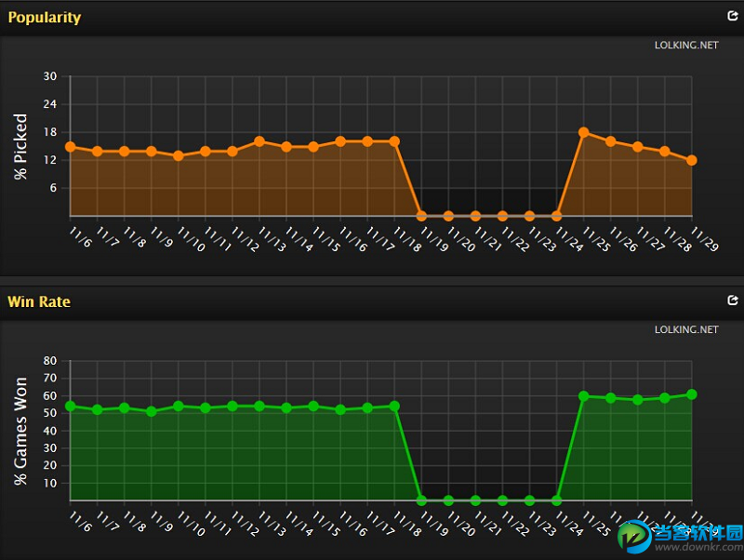Select the 11/19 zero point on Win Rate chart
The height and width of the screenshot is (560, 744).
pyautogui.click(x=421, y=500)
